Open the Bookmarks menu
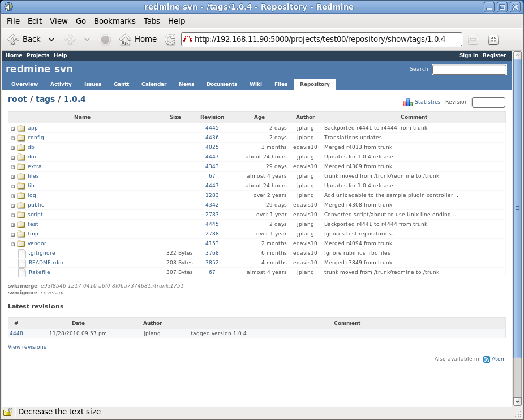This screenshot has width=524, height=420. tap(115, 21)
